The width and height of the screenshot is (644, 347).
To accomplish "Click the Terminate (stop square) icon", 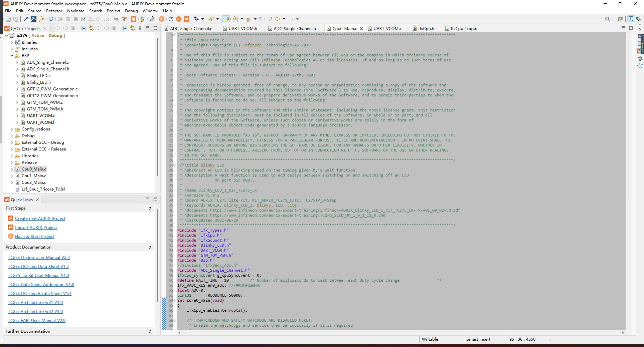I will (75, 19).
